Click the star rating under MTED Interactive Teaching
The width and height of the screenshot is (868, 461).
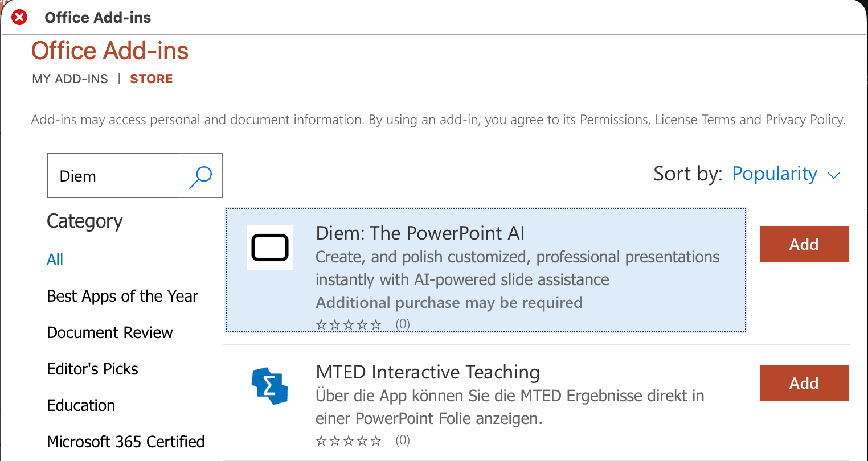(x=349, y=440)
